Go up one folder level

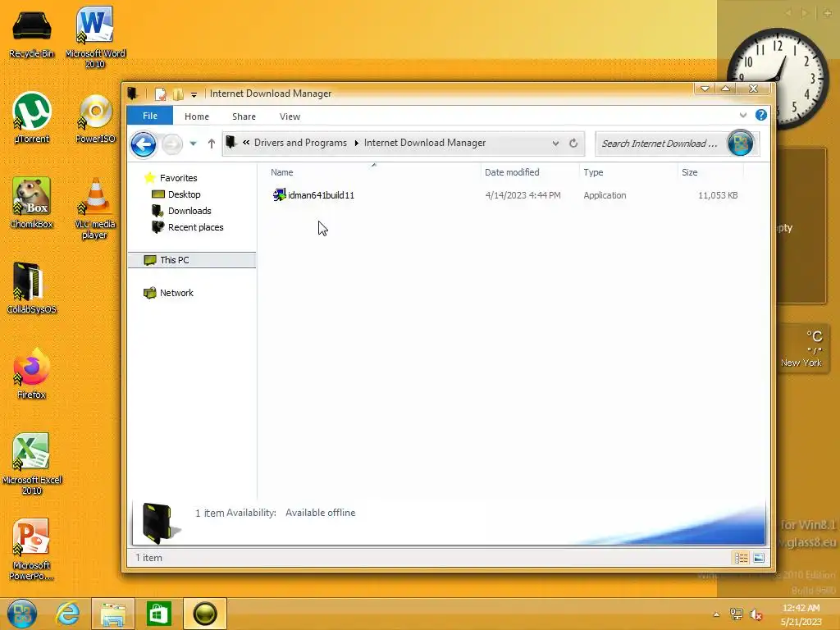[211, 144]
